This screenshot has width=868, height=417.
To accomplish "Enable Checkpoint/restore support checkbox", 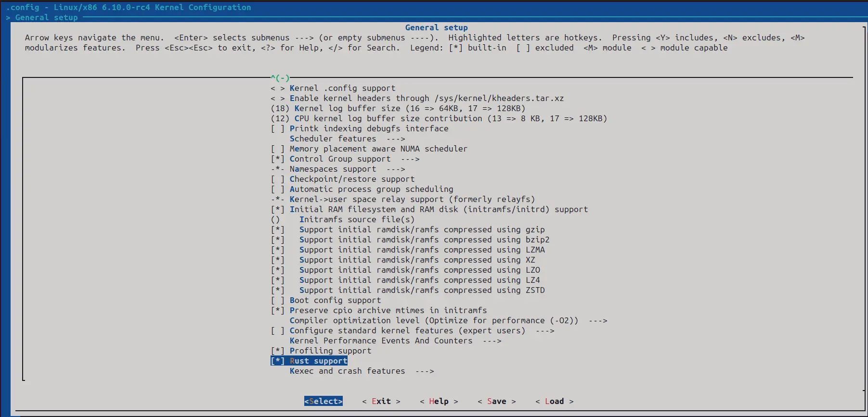I will pos(343,179).
